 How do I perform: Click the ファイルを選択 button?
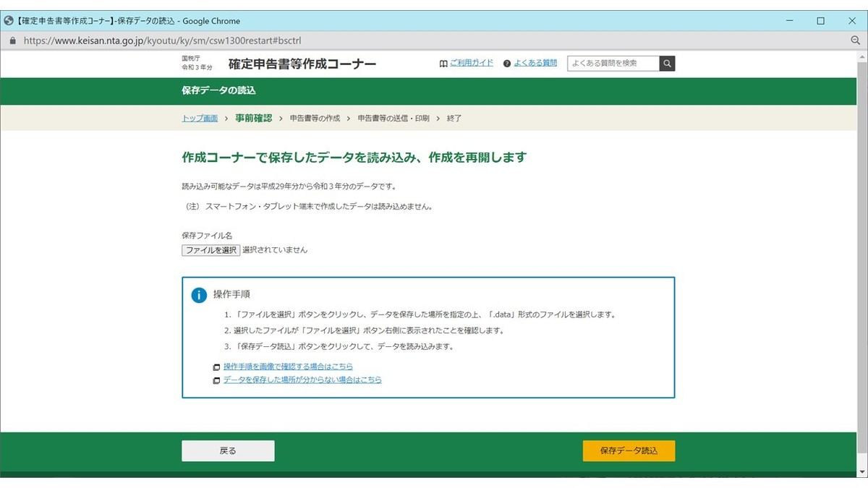tap(210, 250)
